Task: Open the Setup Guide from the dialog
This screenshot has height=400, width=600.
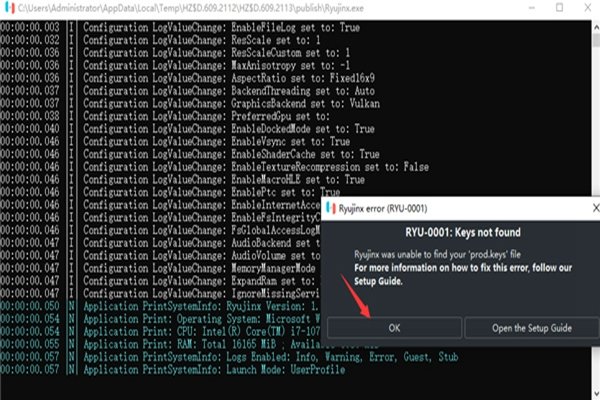Action: (x=529, y=327)
